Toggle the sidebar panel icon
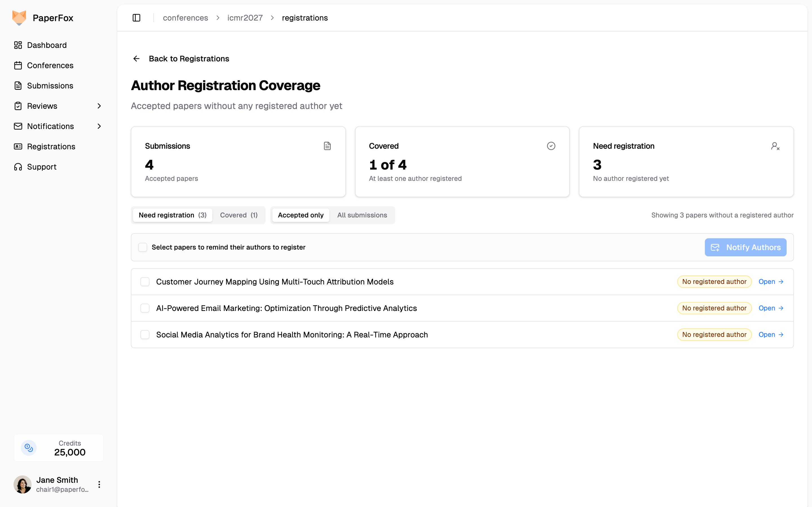 click(136, 18)
